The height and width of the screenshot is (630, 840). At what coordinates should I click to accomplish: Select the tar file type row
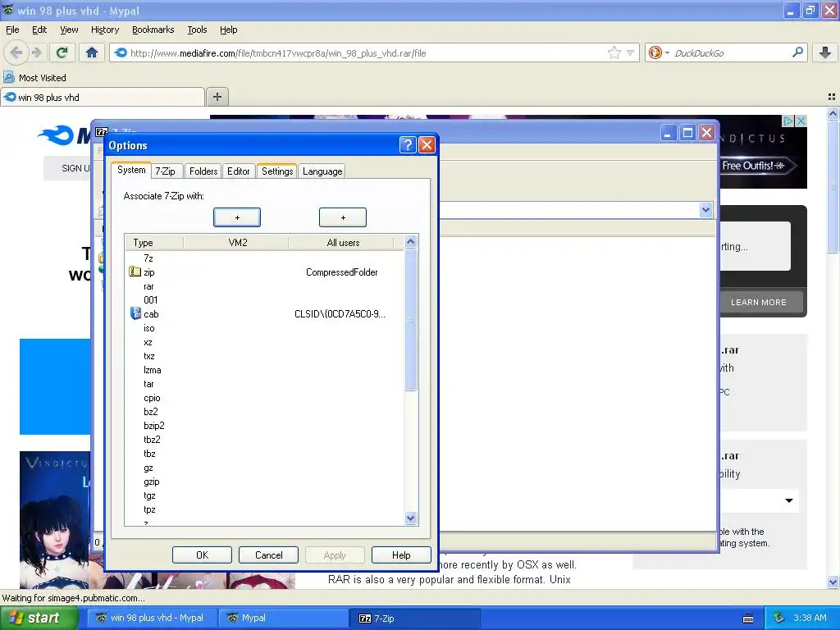tap(149, 384)
